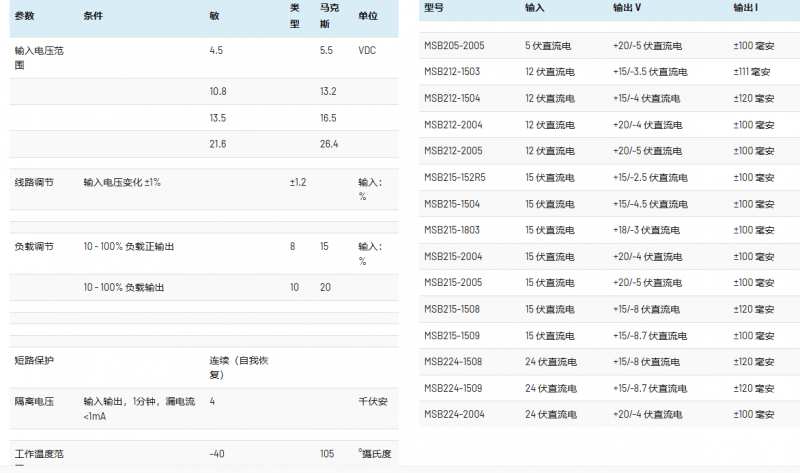
Task: Click the 型号 column header
Action: 434,8
